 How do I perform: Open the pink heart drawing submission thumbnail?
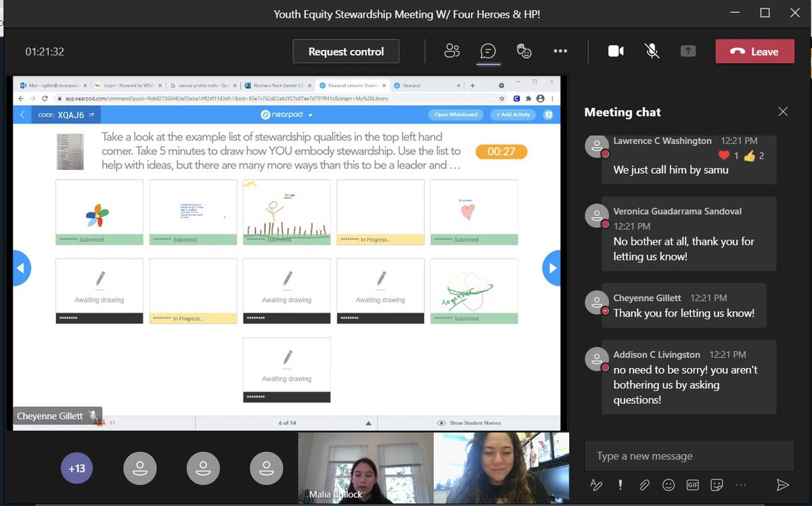(x=474, y=212)
